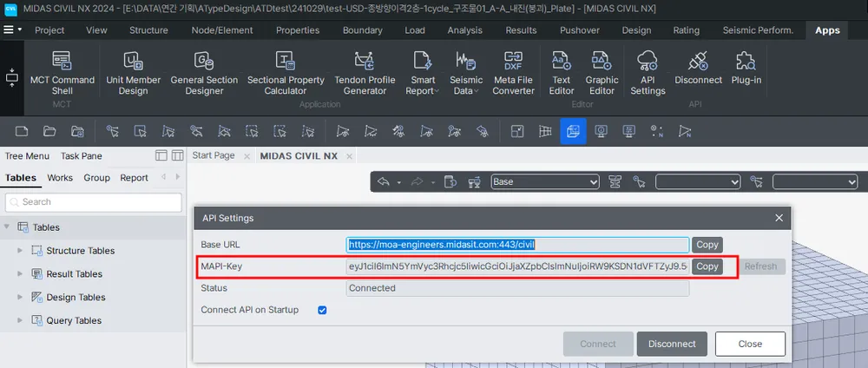This screenshot has height=368, width=868.
Task: Copy the MAPI-Key value
Action: 707,266
